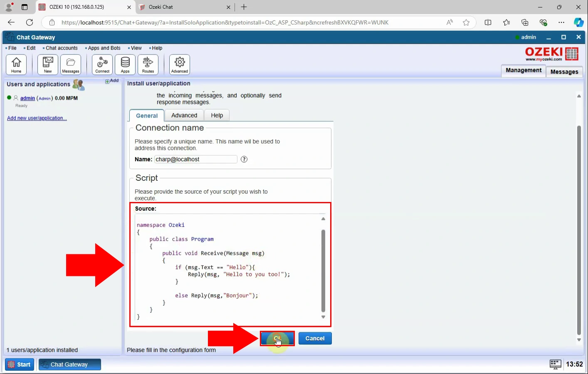Click the Source editor scroll up arrow
588x374 pixels.
point(323,219)
